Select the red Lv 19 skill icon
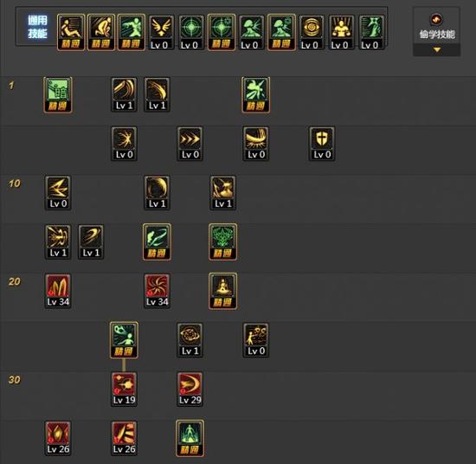The width and height of the screenshot is (476, 464). tap(124, 389)
